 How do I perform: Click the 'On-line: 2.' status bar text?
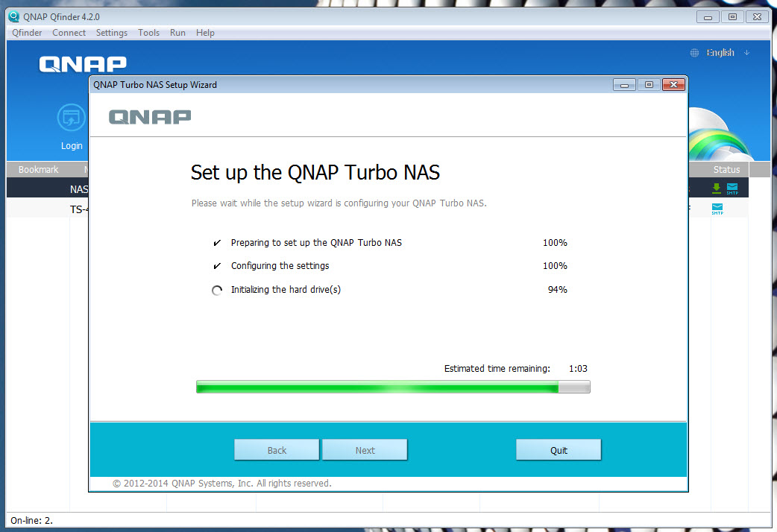click(x=32, y=520)
